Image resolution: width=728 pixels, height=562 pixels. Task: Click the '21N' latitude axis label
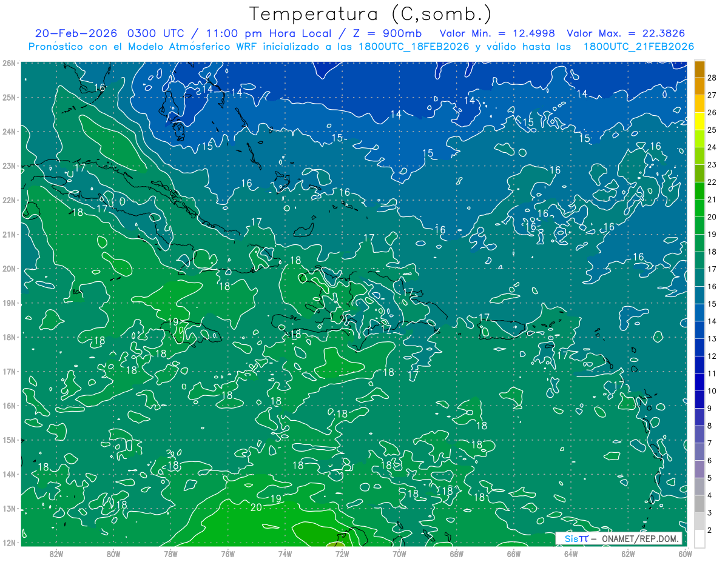click(x=9, y=235)
